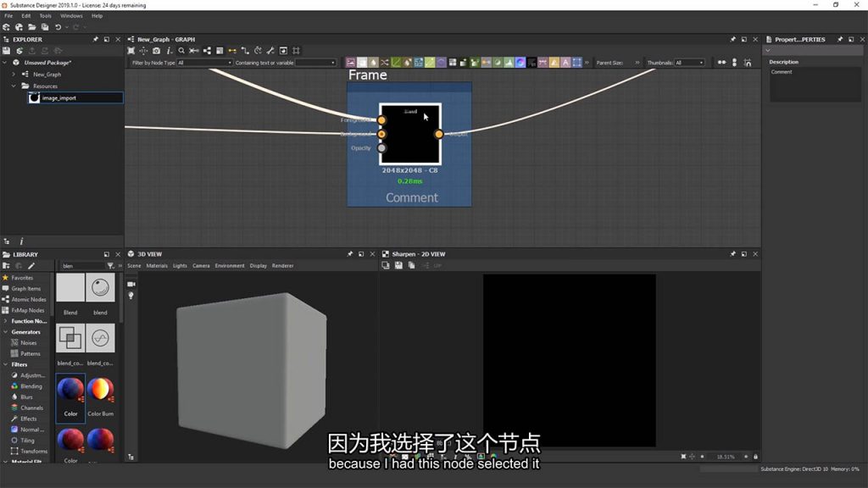Click the vertical node alignment icon
This screenshot has width=868, height=488.
point(735,63)
